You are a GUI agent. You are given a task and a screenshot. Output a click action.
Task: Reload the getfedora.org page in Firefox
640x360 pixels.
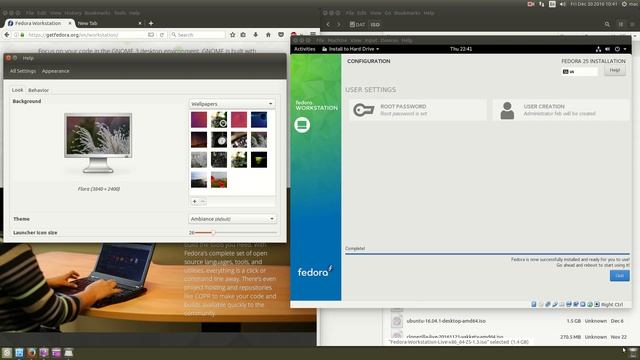162,35
